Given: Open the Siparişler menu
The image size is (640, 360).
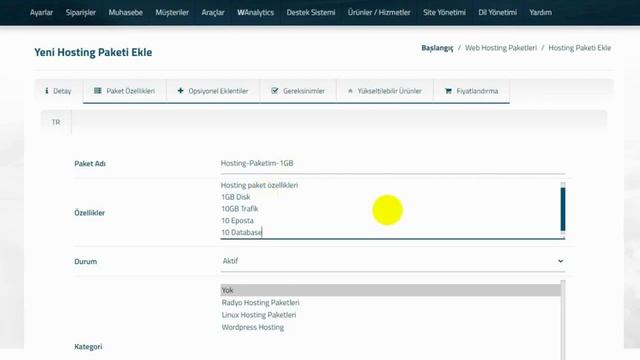Looking at the screenshot, I should (x=81, y=13).
